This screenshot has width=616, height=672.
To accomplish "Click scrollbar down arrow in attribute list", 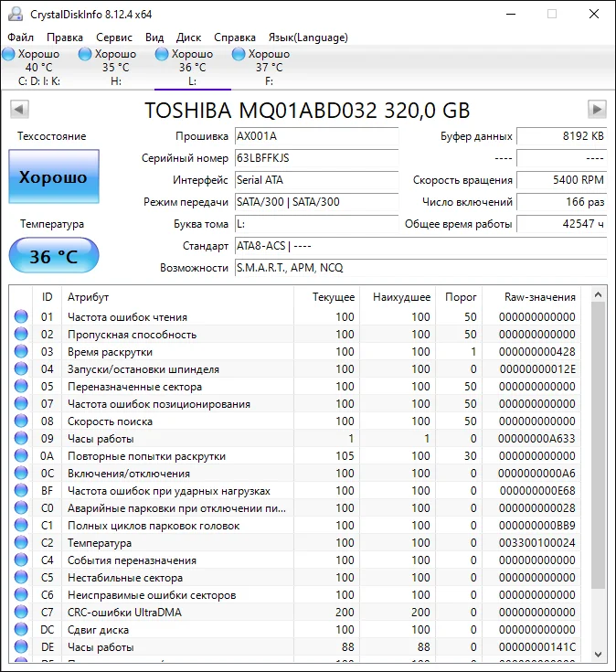I will 599,655.
